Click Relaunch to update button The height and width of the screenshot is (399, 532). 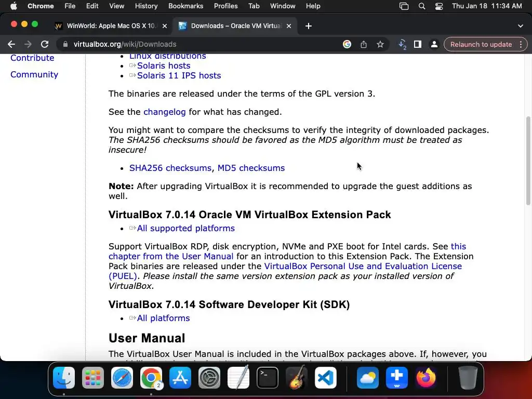481,45
